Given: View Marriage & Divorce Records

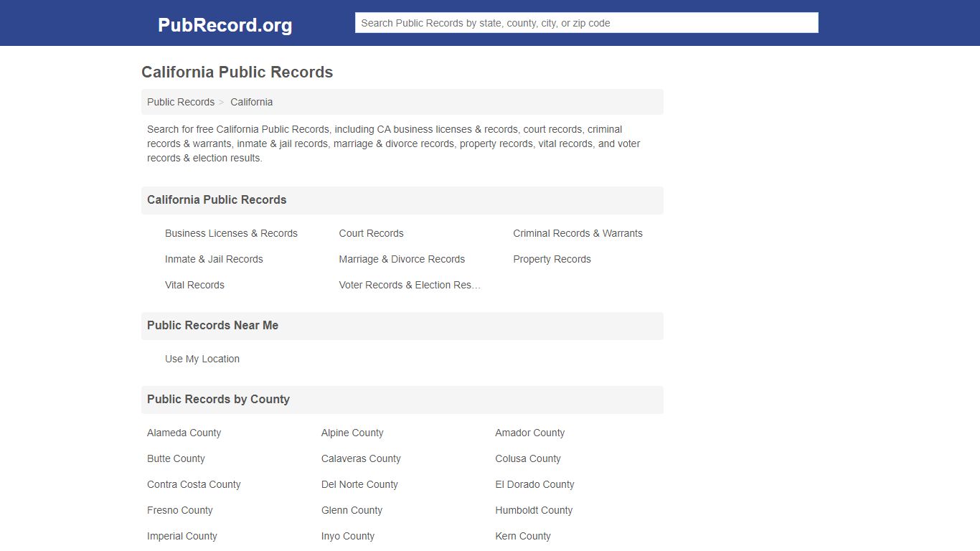Looking at the screenshot, I should (402, 259).
